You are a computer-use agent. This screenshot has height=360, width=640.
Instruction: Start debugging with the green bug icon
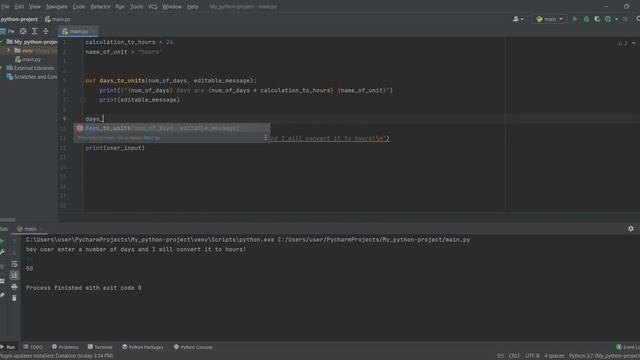tap(587, 19)
